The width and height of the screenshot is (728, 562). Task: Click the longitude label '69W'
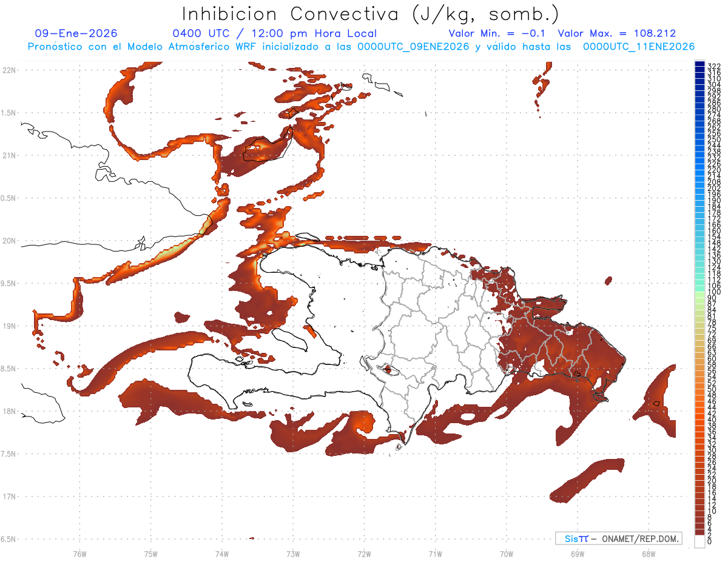577,553
